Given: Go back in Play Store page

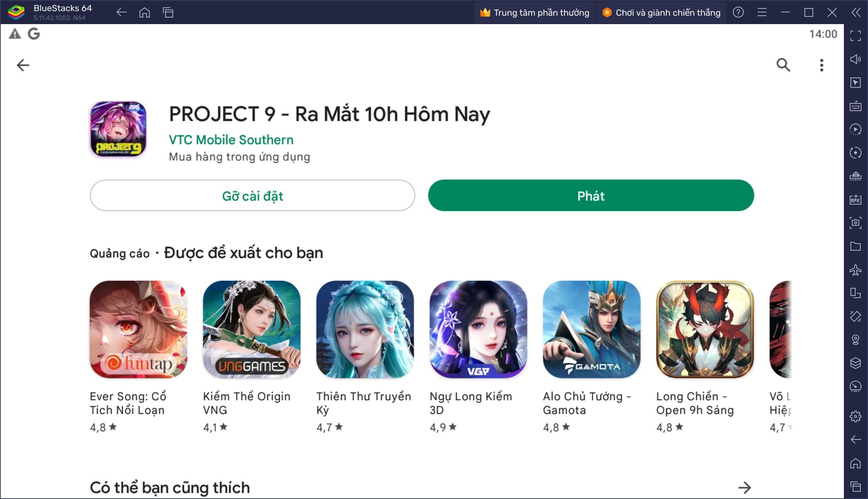Looking at the screenshot, I should 23,65.
